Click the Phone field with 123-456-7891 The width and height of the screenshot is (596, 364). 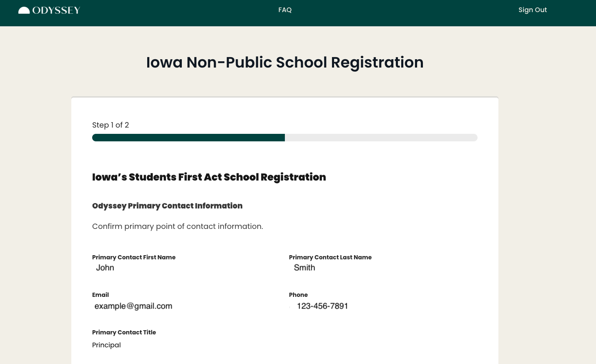click(322, 306)
